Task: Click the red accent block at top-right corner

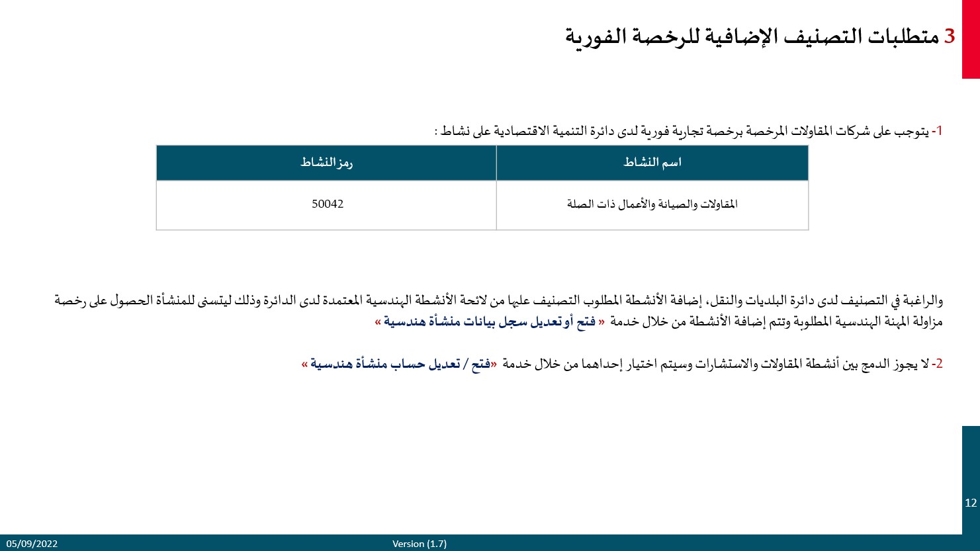Action: (971, 40)
